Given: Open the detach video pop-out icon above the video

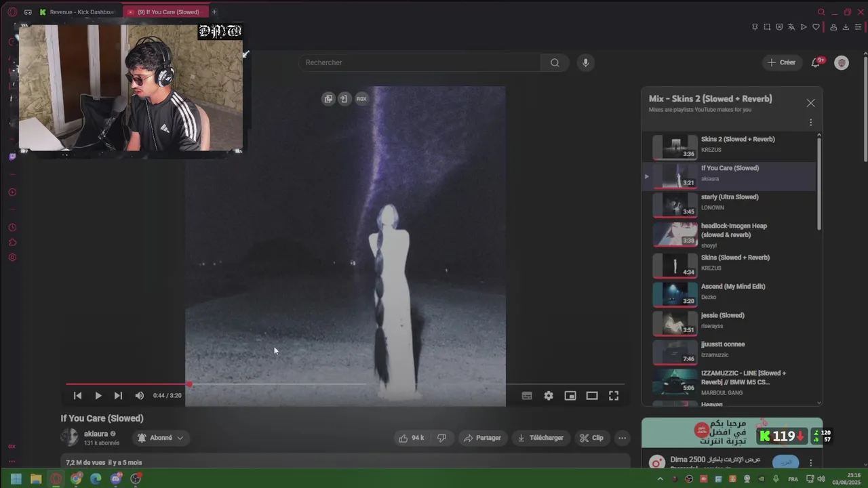Looking at the screenshot, I should point(328,99).
